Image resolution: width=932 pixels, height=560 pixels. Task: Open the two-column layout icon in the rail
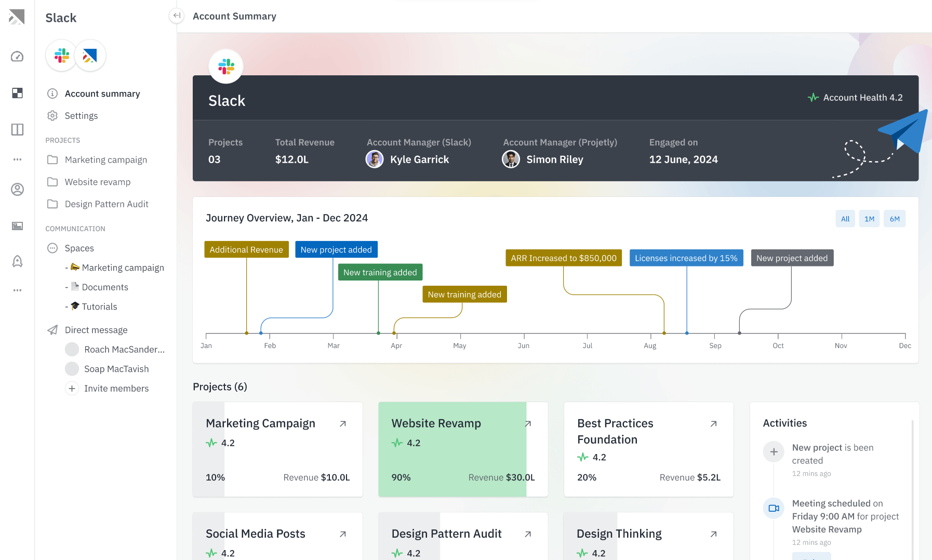pyautogui.click(x=17, y=129)
